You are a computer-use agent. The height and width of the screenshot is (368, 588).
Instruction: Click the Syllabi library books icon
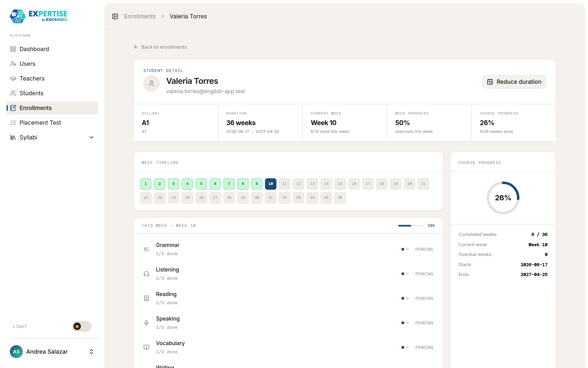13,138
